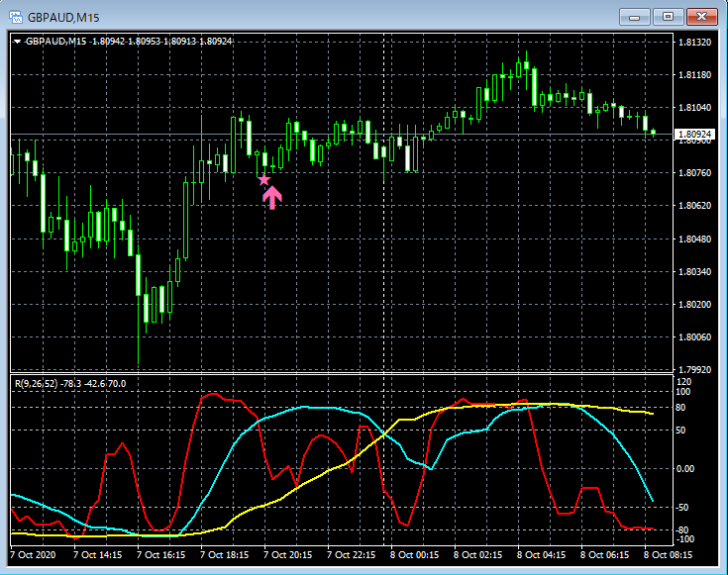Click the 1.80760 price axis label
The width and height of the screenshot is (728, 575).
(694, 173)
